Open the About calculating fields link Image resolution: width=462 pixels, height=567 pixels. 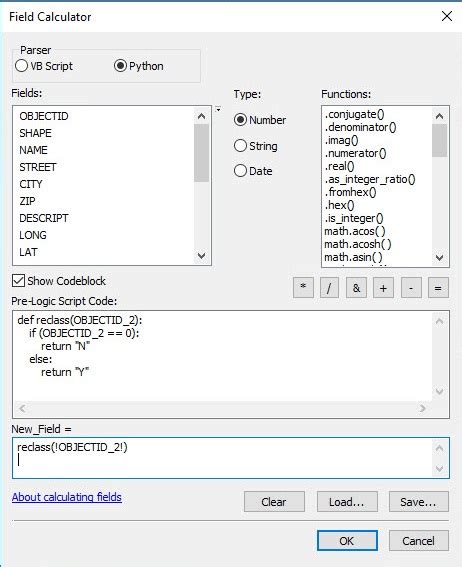[67, 497]
